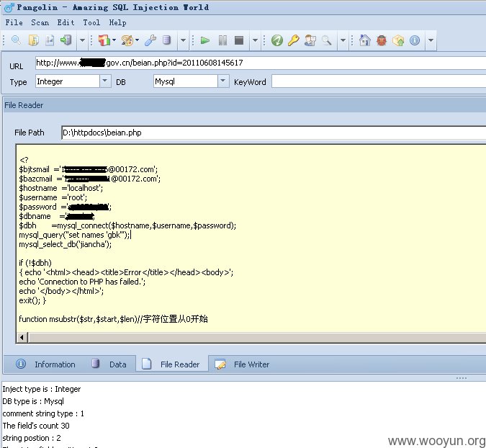Click the 'comment string type : 1' line
The height and width of the screenshot is (448, 486).
43,413
